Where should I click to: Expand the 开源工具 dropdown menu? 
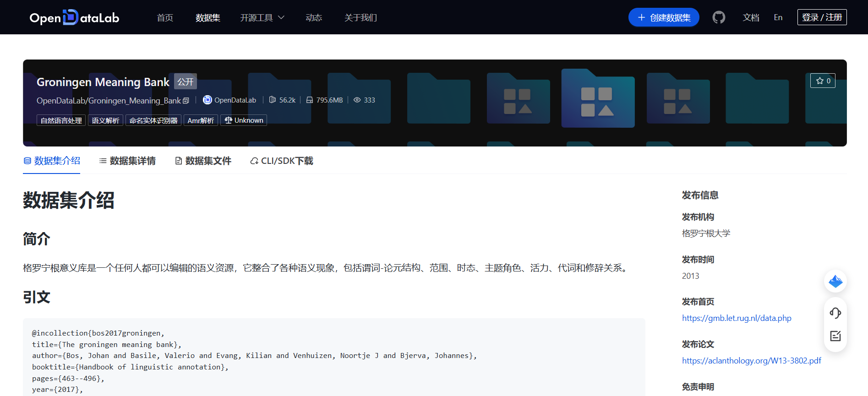pos(262,17)
